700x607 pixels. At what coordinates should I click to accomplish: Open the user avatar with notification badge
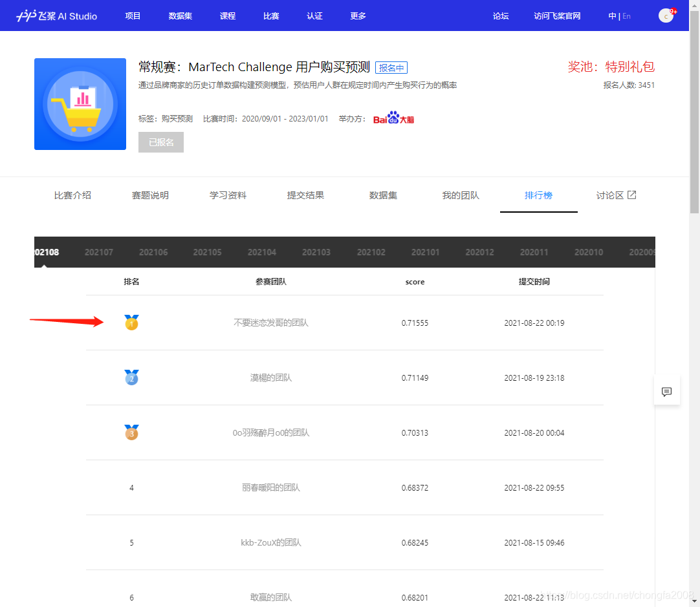click(x=666, y=16)
